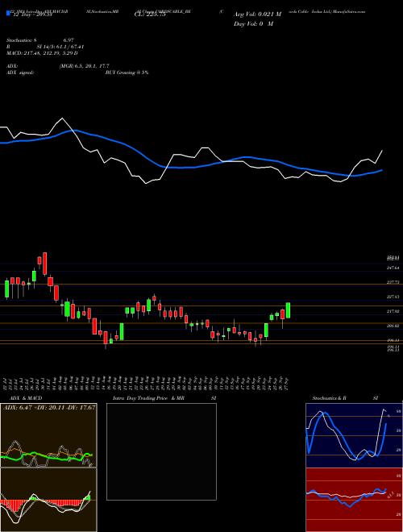Click 'ADX: 6.47 +DY: 20.11 -DY: 17.67' header

(49, 407)
